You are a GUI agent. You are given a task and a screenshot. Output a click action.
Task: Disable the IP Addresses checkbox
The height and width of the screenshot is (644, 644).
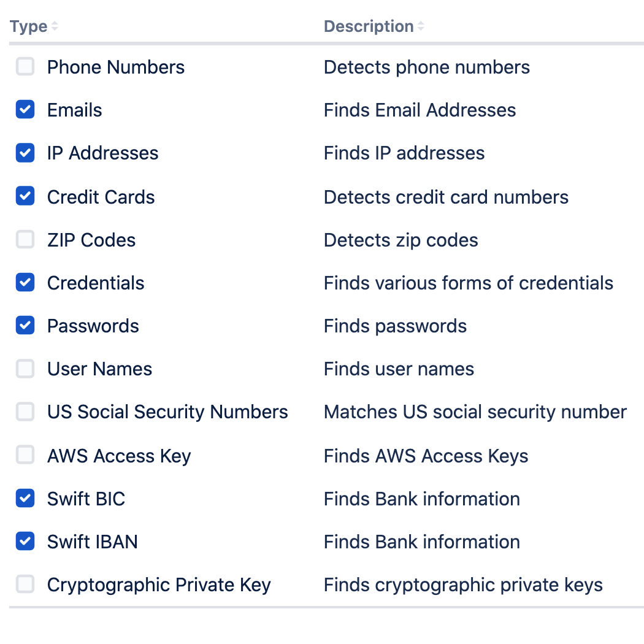25,153
